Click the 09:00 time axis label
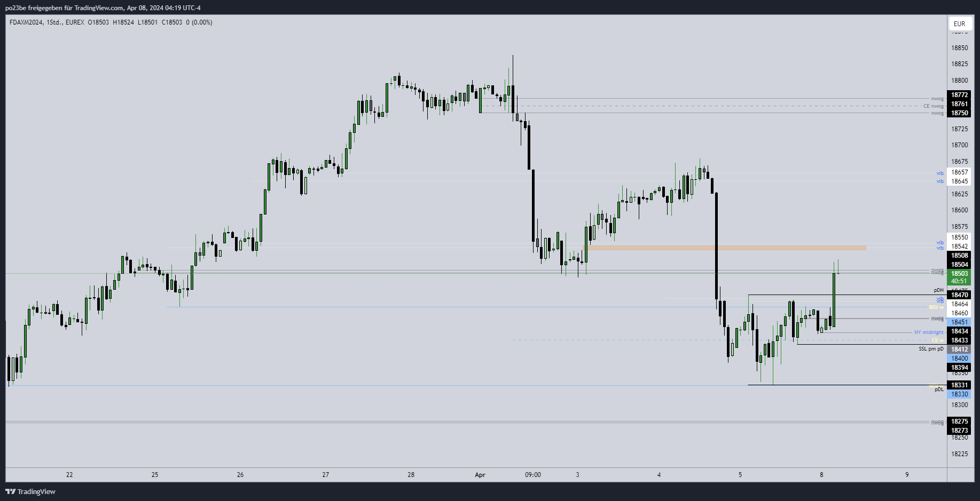The width and height of the screenshot is (980, 501). point(532,475)
